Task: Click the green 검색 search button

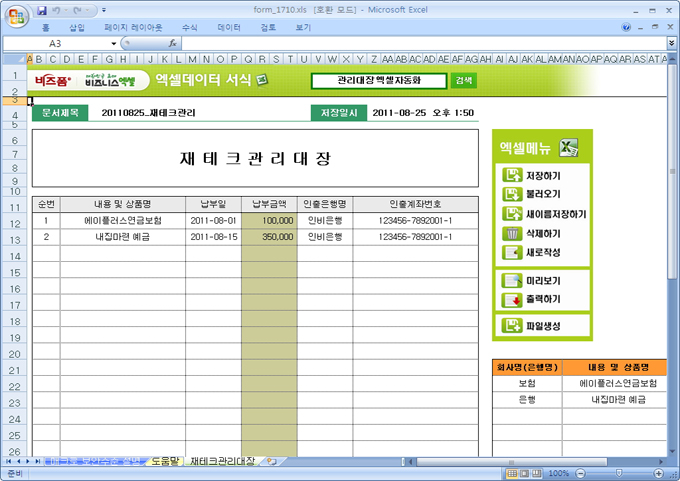Action: [x=464, y=80]
